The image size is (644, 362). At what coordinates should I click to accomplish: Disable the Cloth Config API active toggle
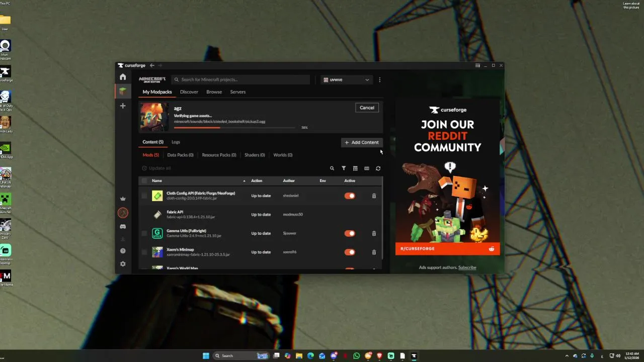[350, 196]
